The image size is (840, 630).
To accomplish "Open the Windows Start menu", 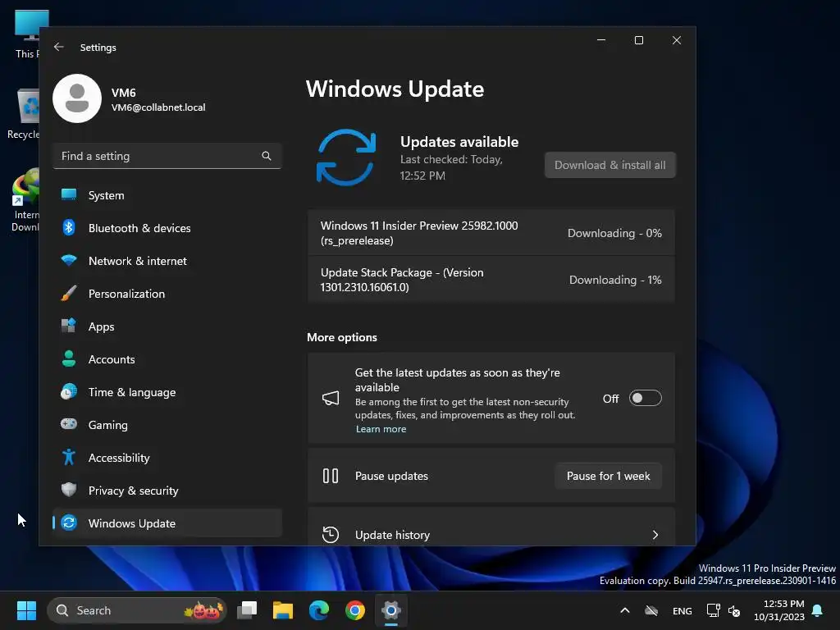I will click(26, 610).
